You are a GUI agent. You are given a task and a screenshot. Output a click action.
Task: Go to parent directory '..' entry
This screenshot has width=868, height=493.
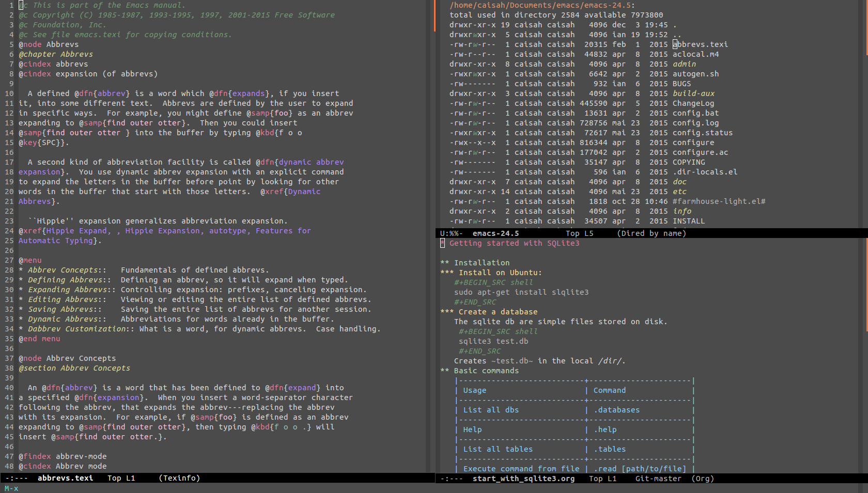pos(677,35)
